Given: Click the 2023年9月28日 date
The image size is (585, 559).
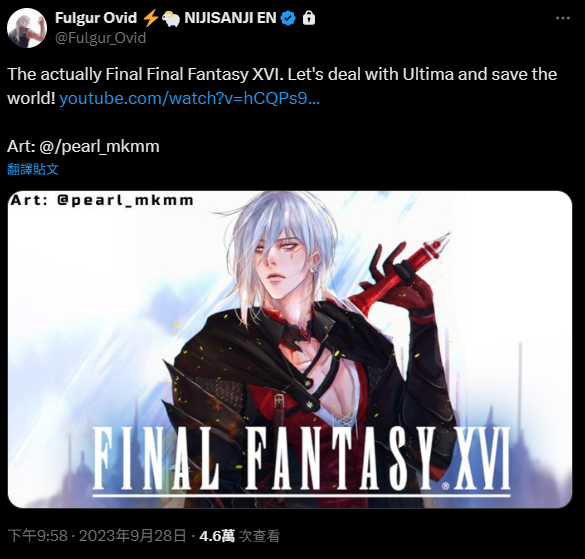Looking at the screenshot, I should [x=132, y=536].
